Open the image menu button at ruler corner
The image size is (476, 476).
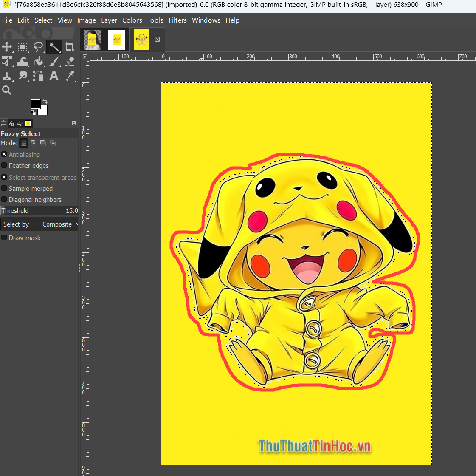[x=85, y=57]
